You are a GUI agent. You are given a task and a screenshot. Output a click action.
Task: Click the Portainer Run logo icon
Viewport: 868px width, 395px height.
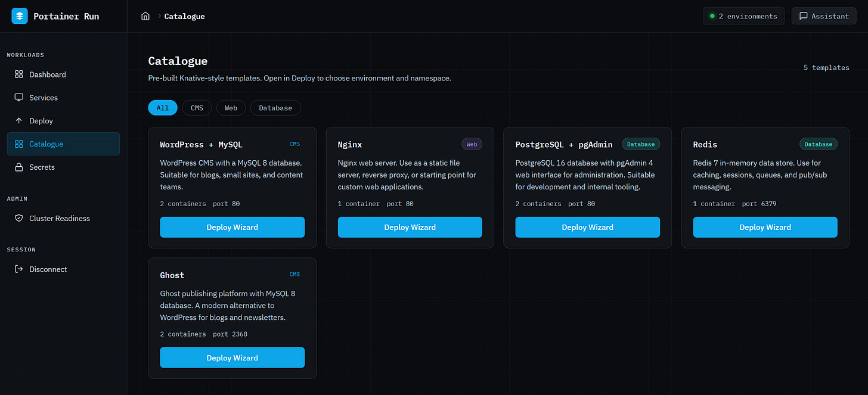20,16
